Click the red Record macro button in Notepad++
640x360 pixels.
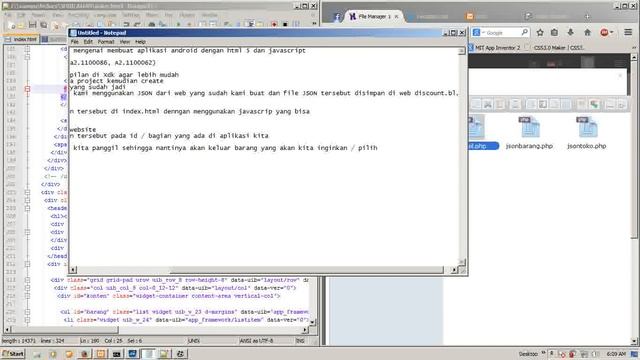(274, 25)
